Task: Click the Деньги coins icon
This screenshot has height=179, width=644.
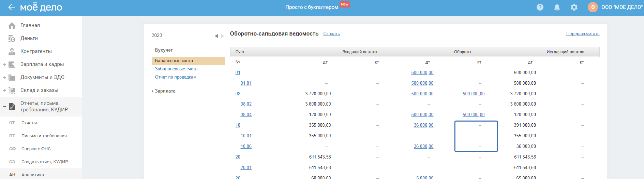Action: [x=12, y=39]
